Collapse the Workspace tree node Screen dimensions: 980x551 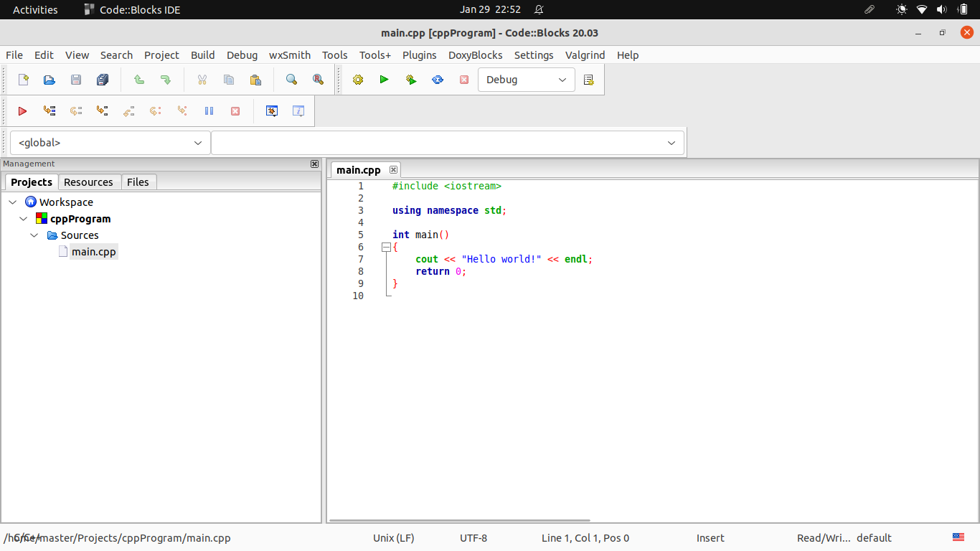click(x=12, y=202)
